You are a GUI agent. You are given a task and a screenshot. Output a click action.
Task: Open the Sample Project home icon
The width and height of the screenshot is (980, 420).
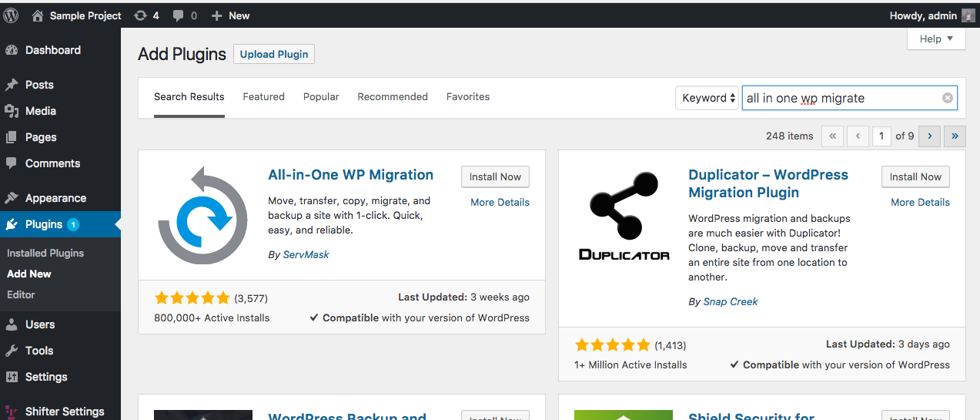tap(38, 15)
